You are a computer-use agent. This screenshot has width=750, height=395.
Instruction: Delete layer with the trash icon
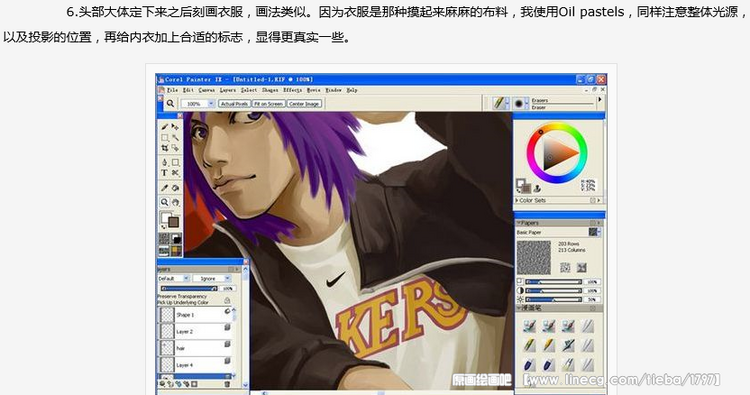[x=227, y=384]
